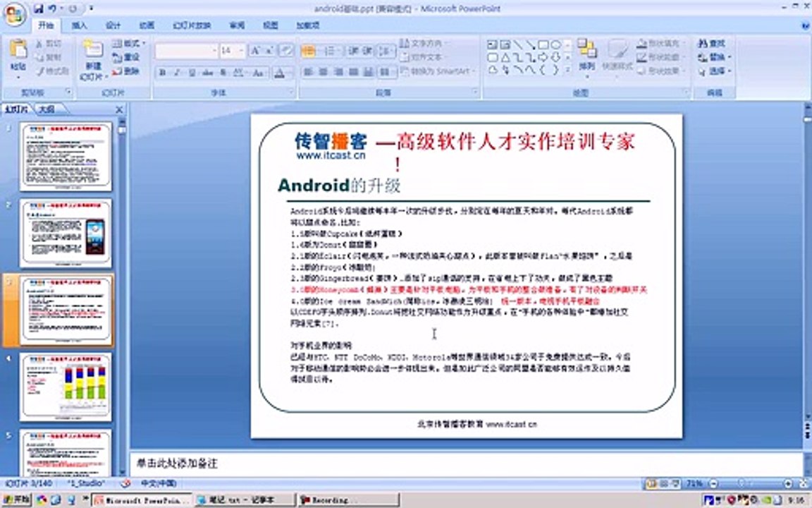Click the zoom in plus button
The height and width of the screenshot is (508, 812).
tap(788, 483)
